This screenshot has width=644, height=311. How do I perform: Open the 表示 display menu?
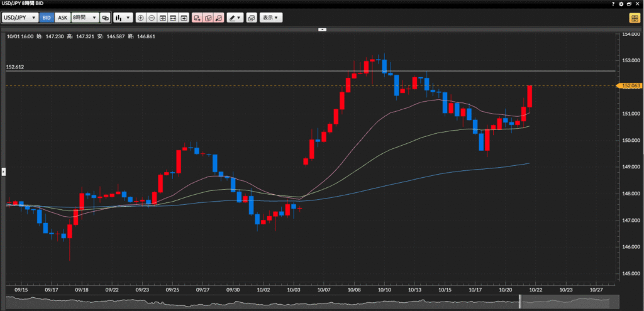click(x=272, y=18)
